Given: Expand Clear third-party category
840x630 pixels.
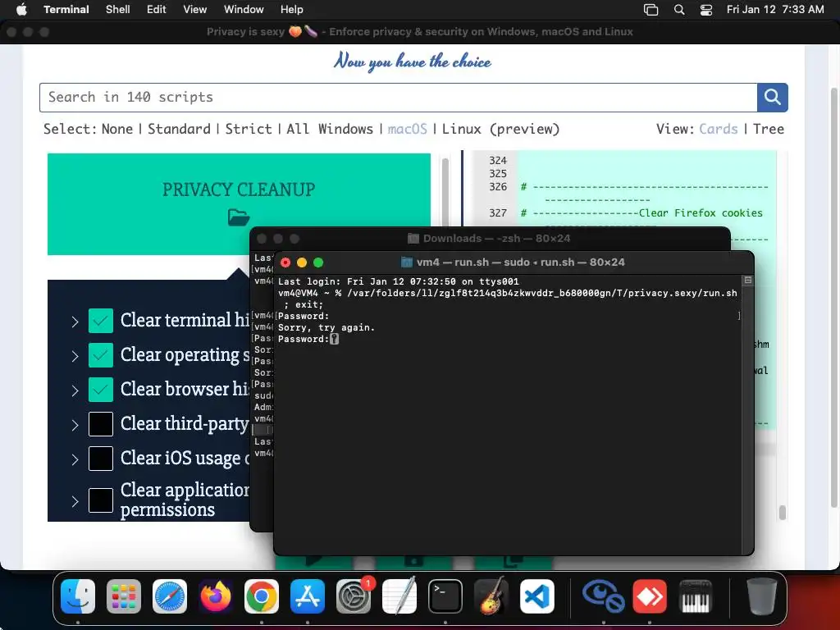Looking at the screenshot, I should (75, 425).
